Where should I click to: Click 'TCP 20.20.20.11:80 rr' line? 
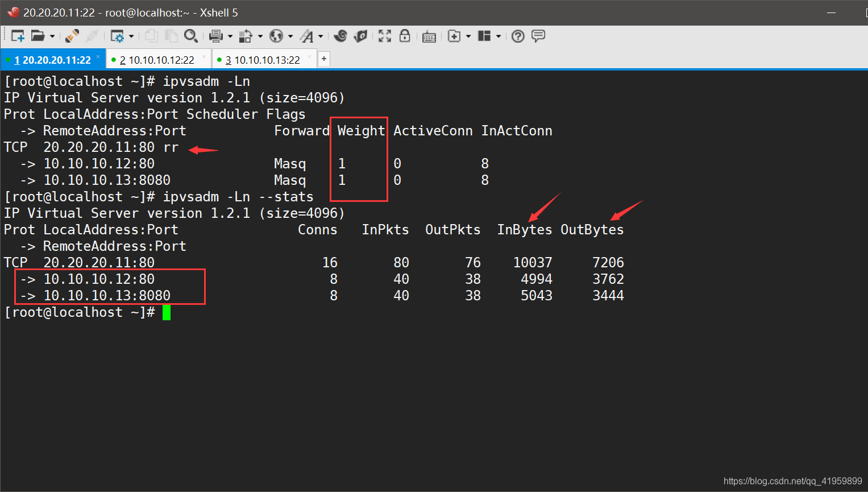click(x=92, y=147)
